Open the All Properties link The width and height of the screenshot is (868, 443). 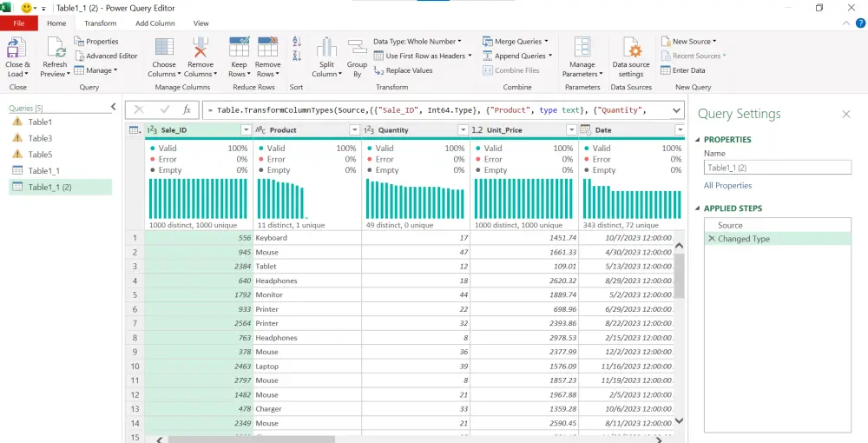[727, 186]
